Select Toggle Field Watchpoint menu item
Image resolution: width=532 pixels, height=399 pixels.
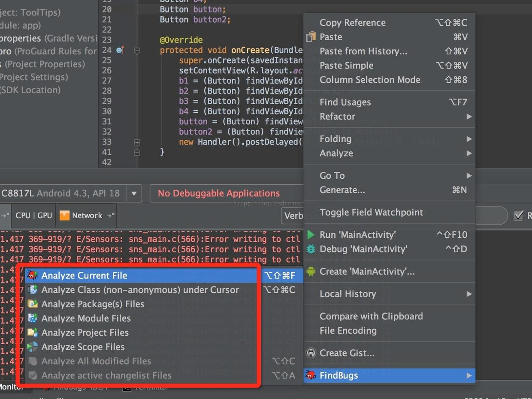[x=390, y=212]
